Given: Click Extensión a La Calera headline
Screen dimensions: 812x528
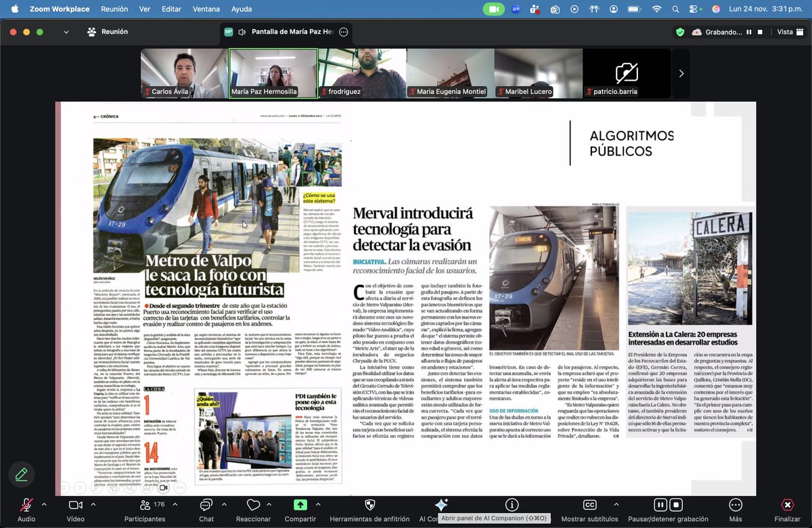Looking at the screenshot, I should (x=683, y=338).
